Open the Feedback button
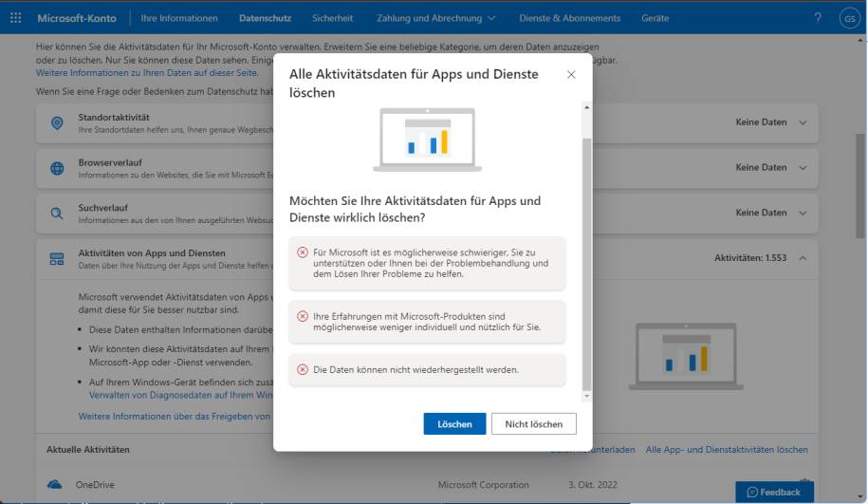The height and width of the screenshot is (504, 868). pyautogui.click(x=774, y=492)
